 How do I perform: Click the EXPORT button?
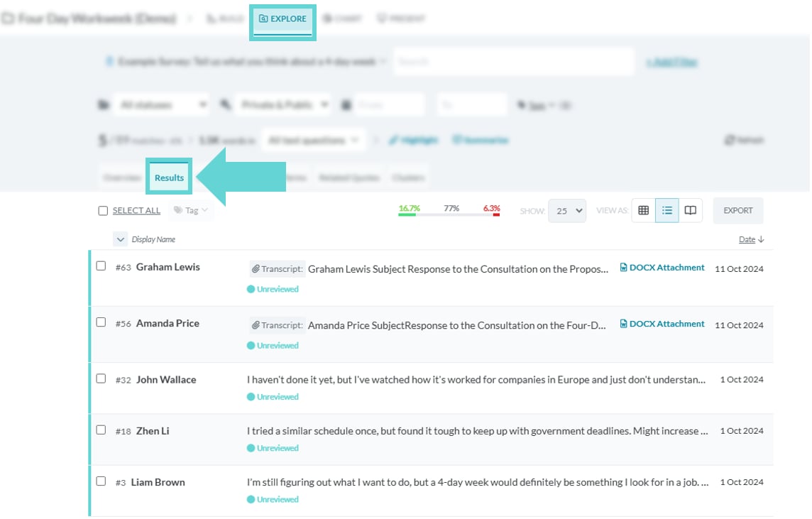[738, 210]
